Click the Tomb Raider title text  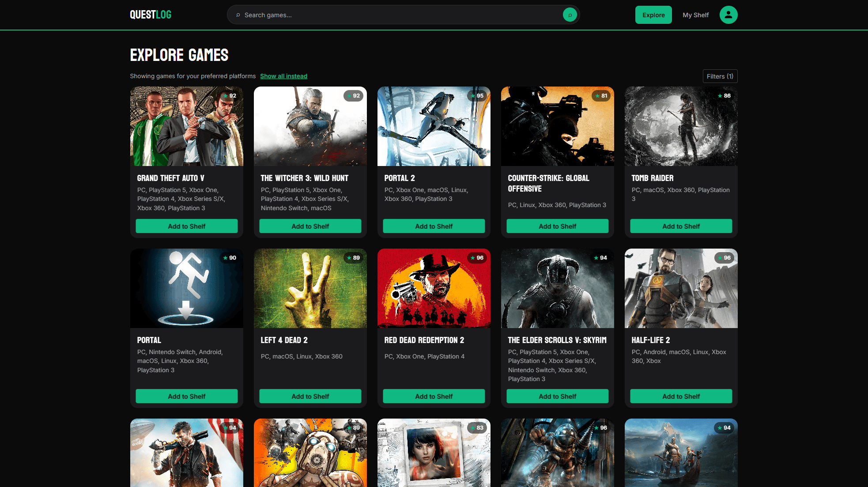(x=652, y=178)
